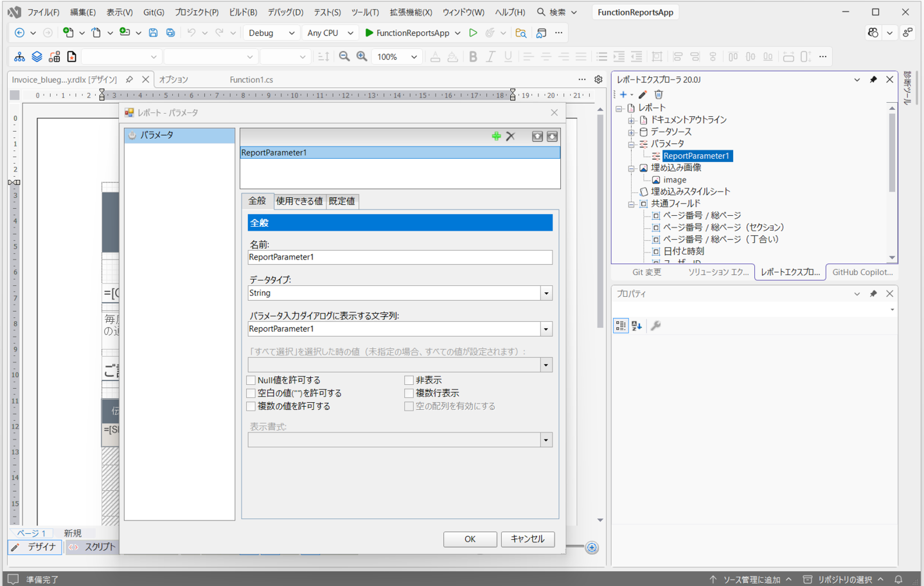
Task: Click the zoom slider plus button
Action: coord(592,547)
